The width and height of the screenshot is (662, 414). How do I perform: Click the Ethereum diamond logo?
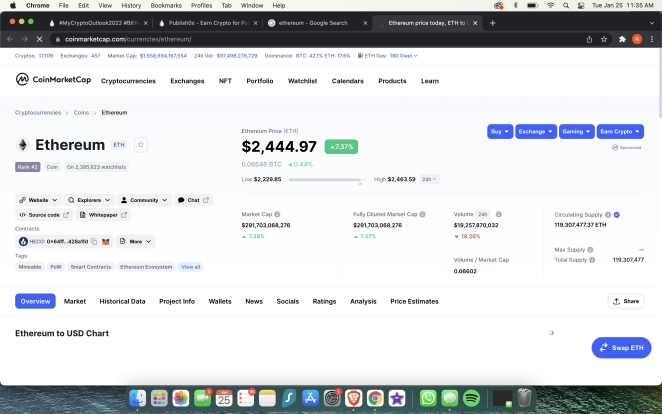click(23, 145)
